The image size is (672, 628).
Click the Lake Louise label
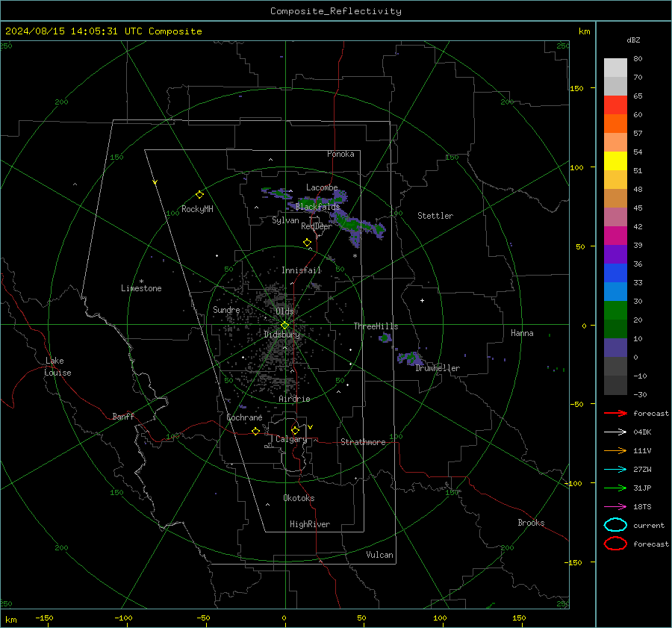[57, 367]
